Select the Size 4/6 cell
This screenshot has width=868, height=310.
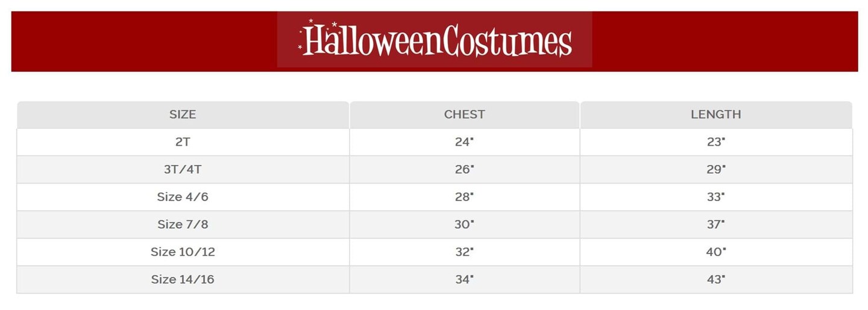pyautogui.click(x=183, y=197)
